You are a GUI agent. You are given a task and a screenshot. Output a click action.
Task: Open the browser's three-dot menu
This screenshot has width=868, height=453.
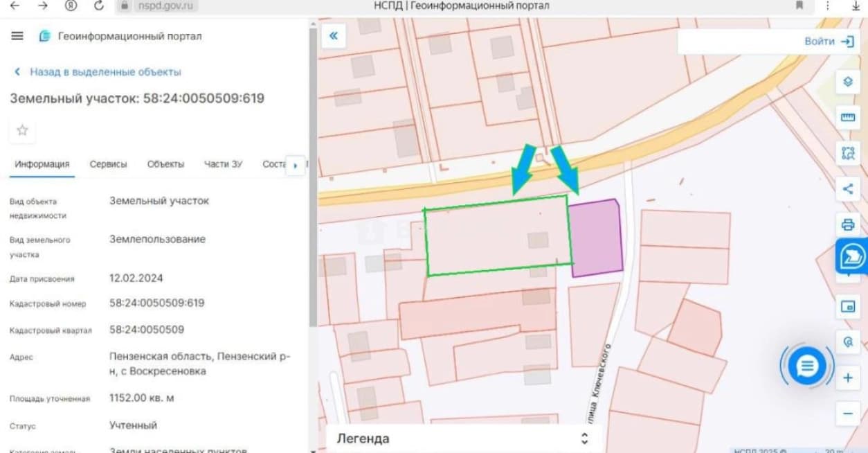click(828, 6)
